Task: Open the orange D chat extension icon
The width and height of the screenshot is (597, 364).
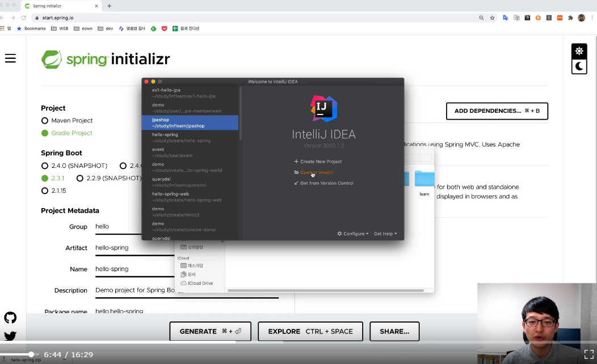Action: 538,18
